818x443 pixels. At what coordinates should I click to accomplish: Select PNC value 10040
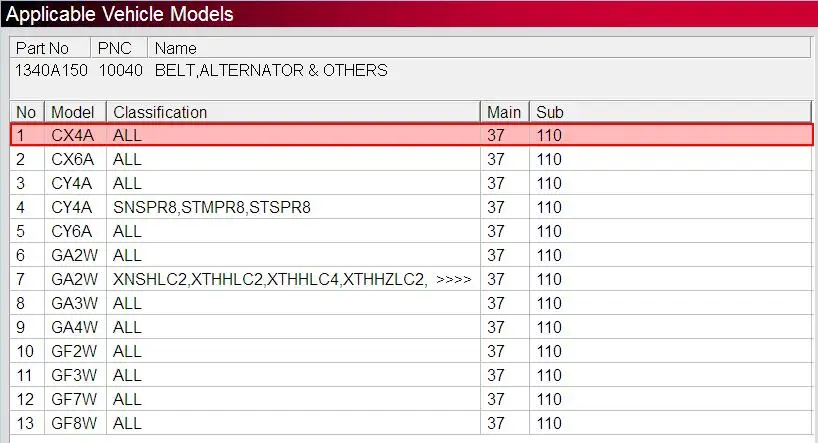pos(121,70)
